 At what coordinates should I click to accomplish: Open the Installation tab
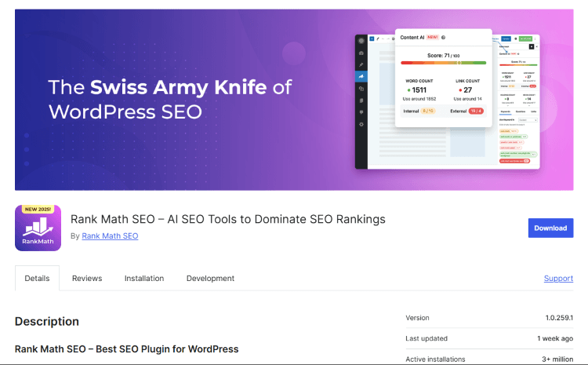pos(144,278)
